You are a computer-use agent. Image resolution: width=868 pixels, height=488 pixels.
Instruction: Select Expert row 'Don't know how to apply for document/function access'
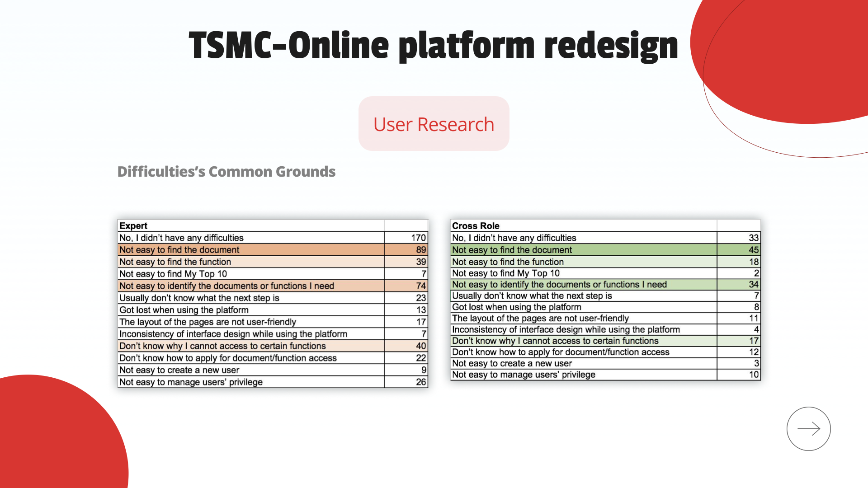tap(273, 358)
